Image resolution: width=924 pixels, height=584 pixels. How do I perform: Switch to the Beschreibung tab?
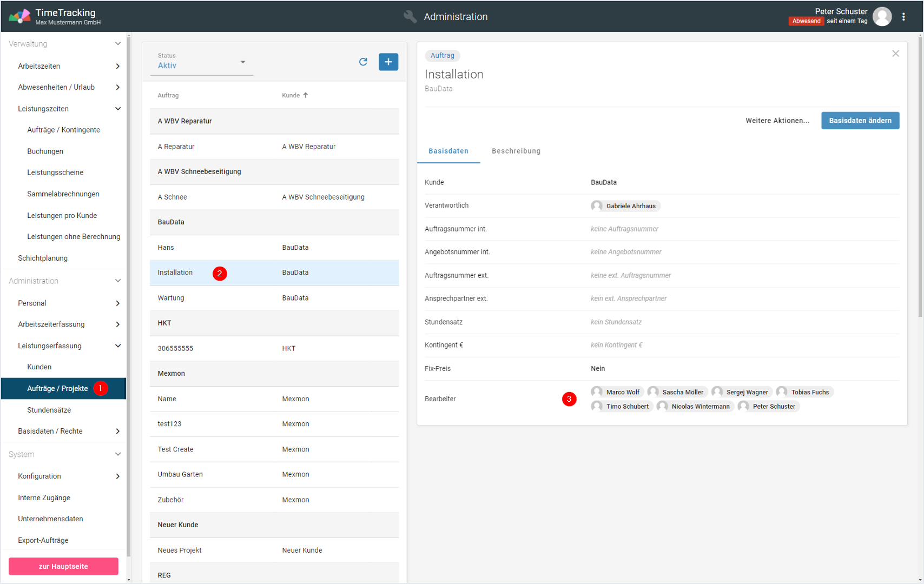[516, 151]
